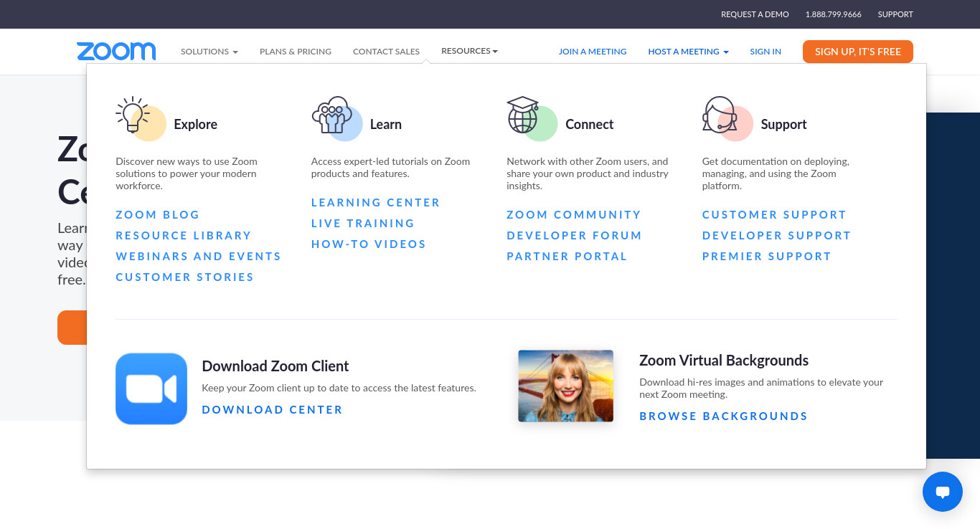Open the Zoom Blog link
Screen dimensions: 980x529
coord(158,215)
